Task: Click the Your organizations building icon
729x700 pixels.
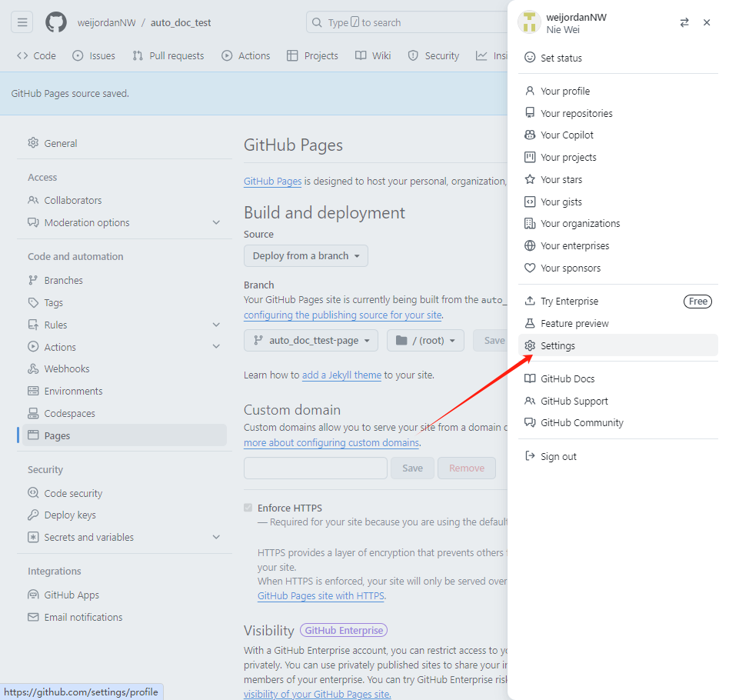Action: tap(530, 223)
